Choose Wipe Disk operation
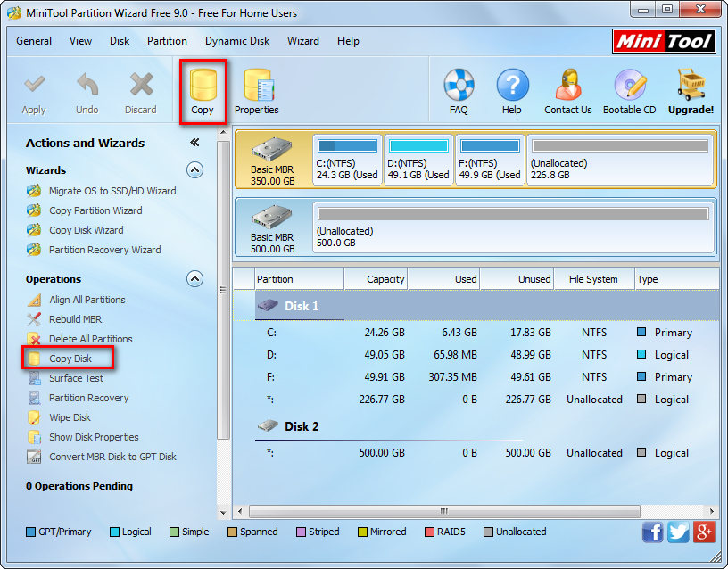Viewport: 728px width, 569px height. [x=70, y=417]
